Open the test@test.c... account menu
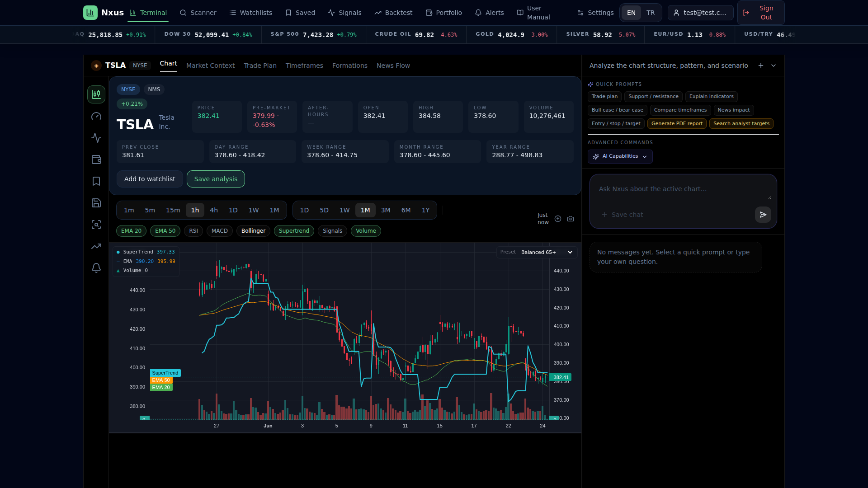 tap(700, 13)
